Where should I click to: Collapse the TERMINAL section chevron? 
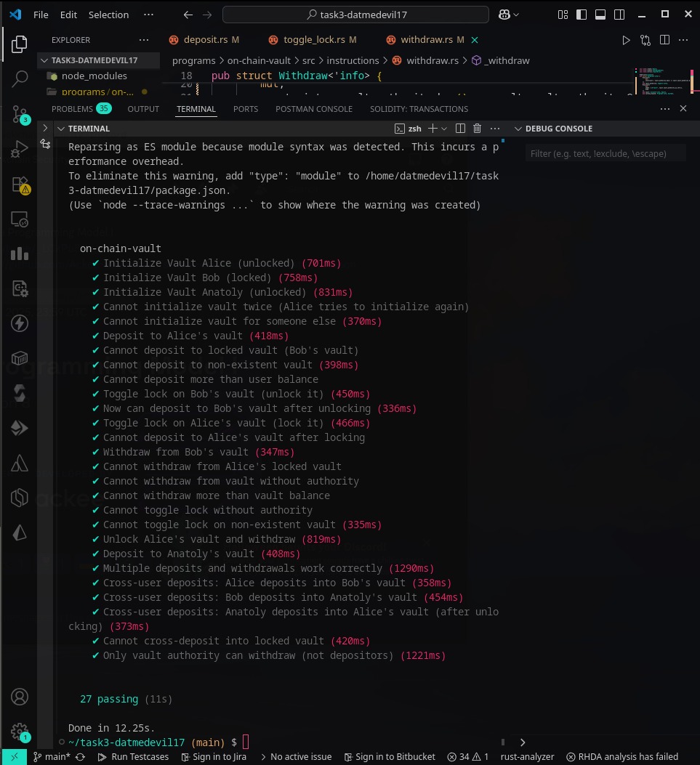point(61,129)
